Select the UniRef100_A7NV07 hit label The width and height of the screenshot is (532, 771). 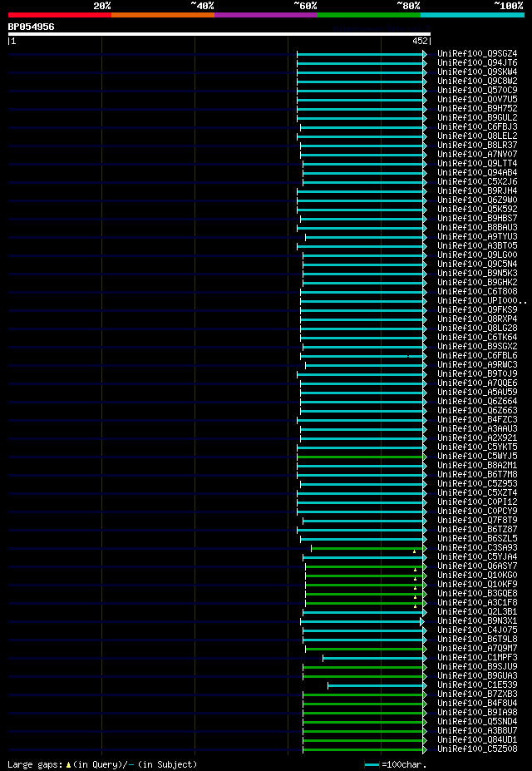(477, 155)
